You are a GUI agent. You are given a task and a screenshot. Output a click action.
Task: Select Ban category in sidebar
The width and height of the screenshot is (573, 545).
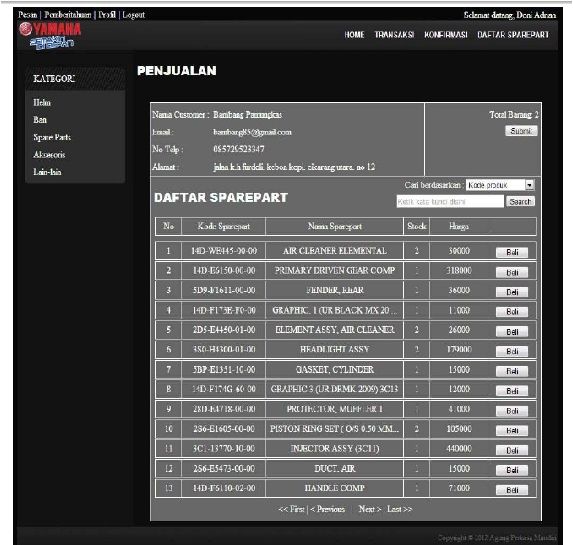(x=40, y=120)
